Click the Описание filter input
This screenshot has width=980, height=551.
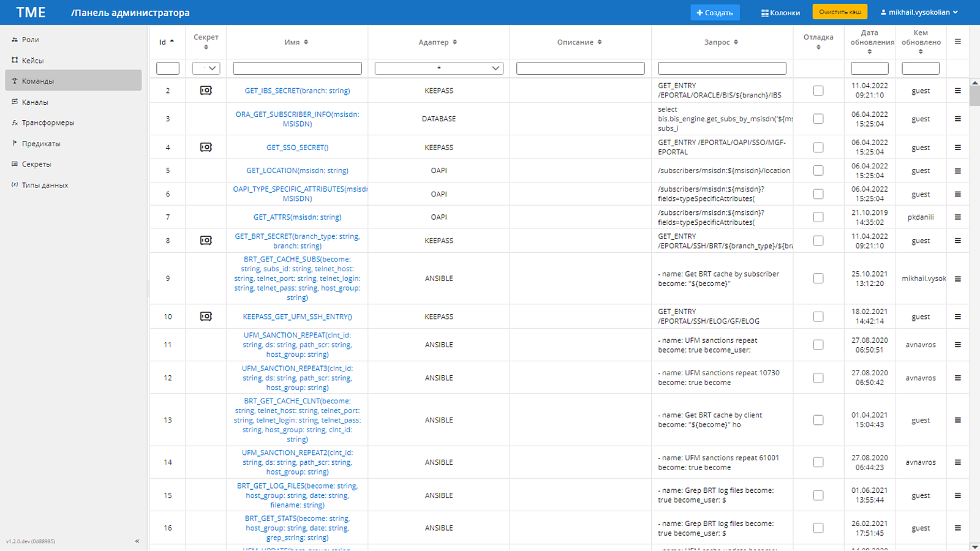tap(580, 69)
